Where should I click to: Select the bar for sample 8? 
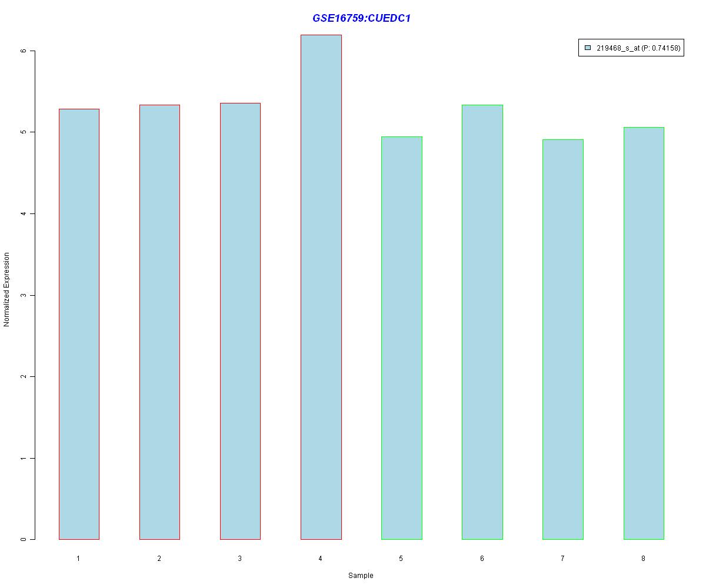click(644, 333)
